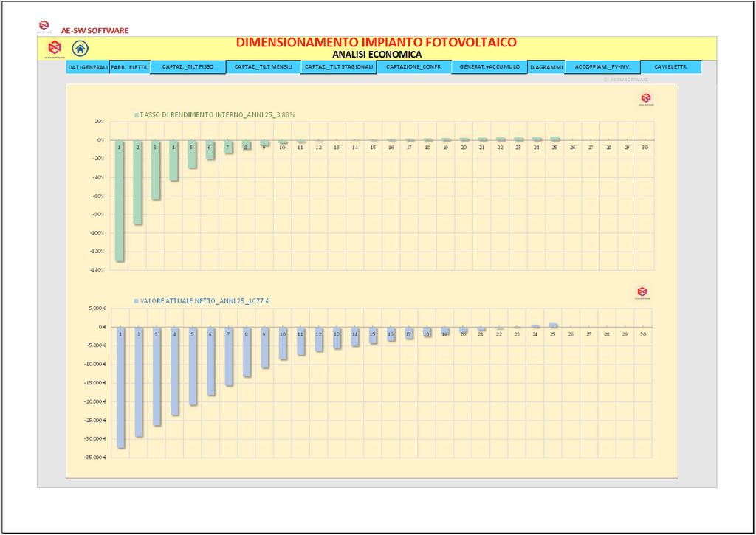Click green legend marker for Tasso di Rendimento
The image size is (756, 535).
[x=137, y=114]
